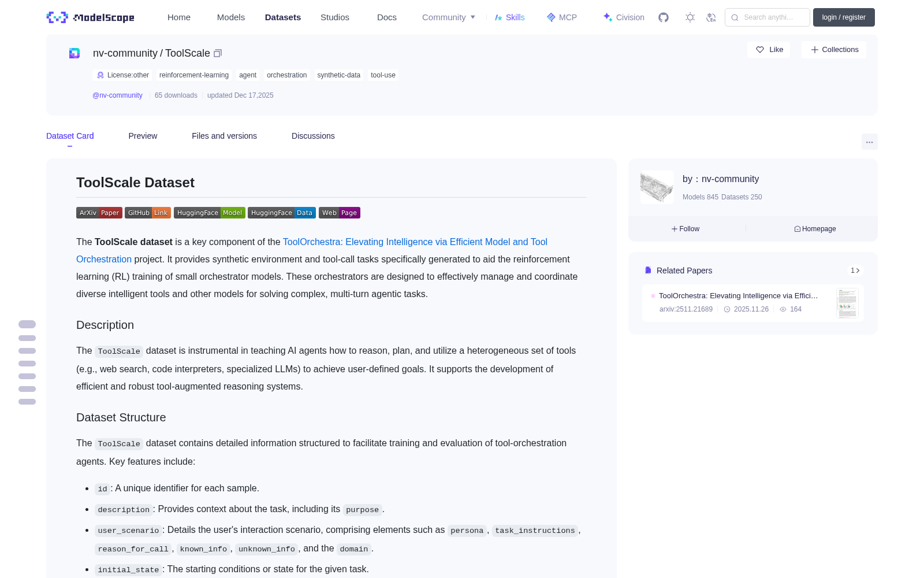Click the agent tag
The image size is (924, 578).
(248, 75)
